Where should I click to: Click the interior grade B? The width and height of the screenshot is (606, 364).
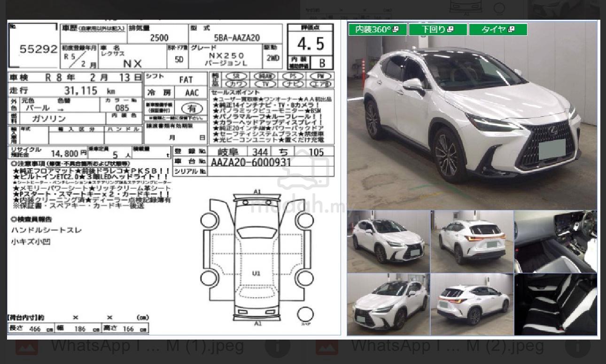322,62
